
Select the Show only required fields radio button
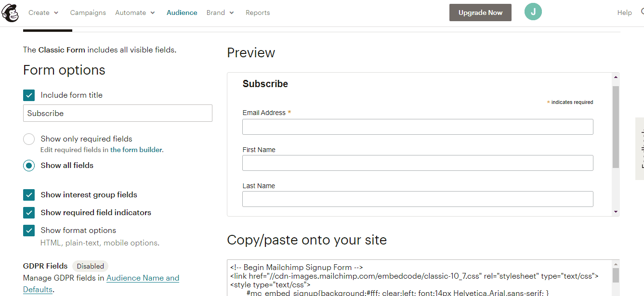click(29, 139)
